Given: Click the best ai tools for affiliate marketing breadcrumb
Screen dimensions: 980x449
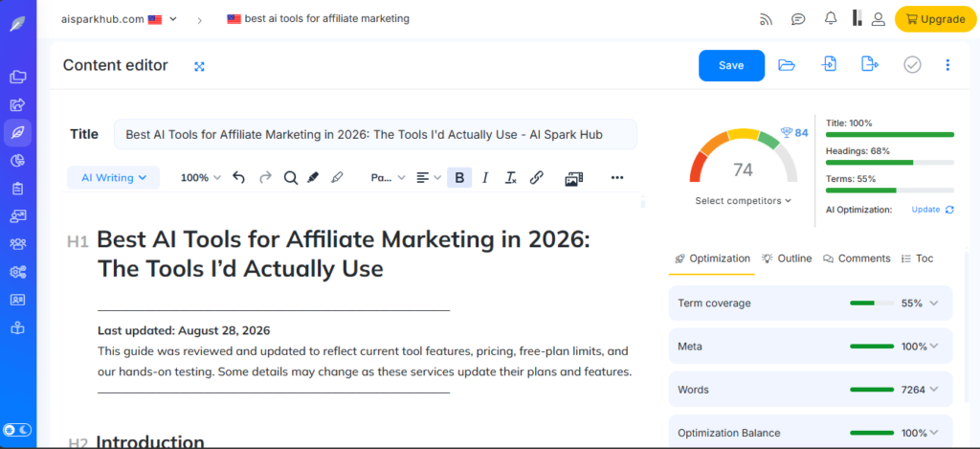Looking at the screenshot, I should point(318,19).
